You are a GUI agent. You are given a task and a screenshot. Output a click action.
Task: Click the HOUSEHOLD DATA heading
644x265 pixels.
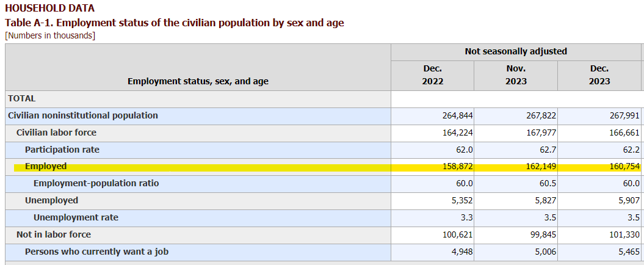click(49, 9)
